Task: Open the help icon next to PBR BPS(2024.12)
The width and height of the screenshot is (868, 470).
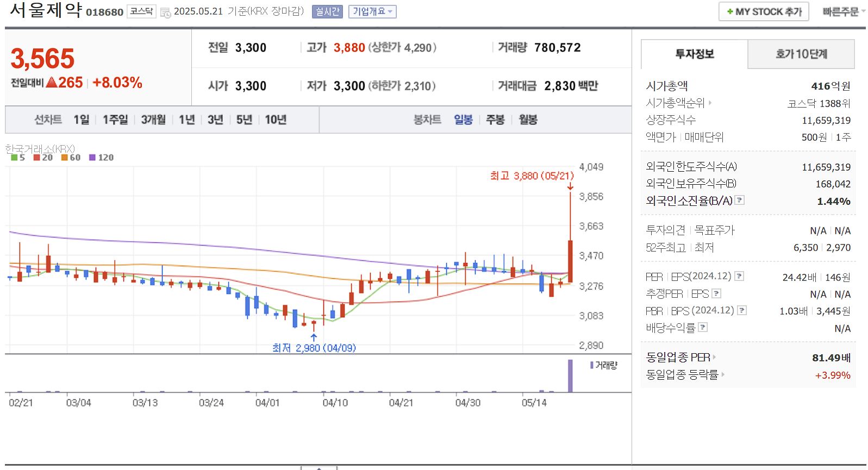Action: tap(742, 310)
